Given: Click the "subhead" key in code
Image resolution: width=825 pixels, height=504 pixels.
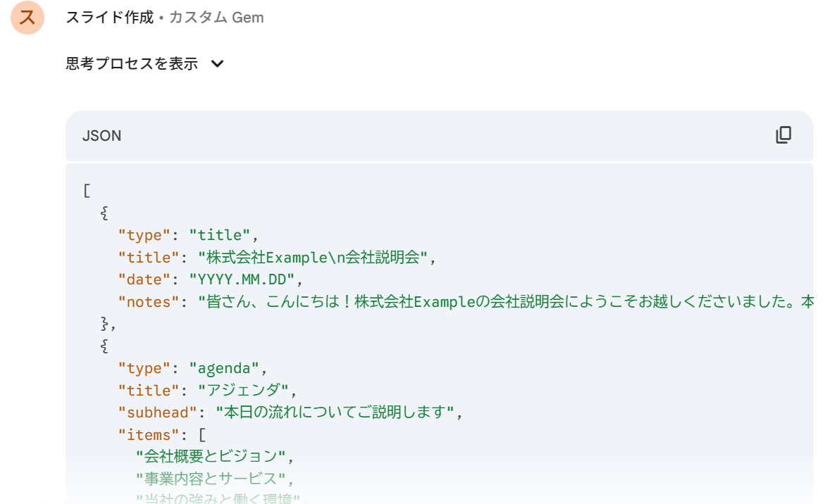Looking at the screenshot, I should [158, 412].
